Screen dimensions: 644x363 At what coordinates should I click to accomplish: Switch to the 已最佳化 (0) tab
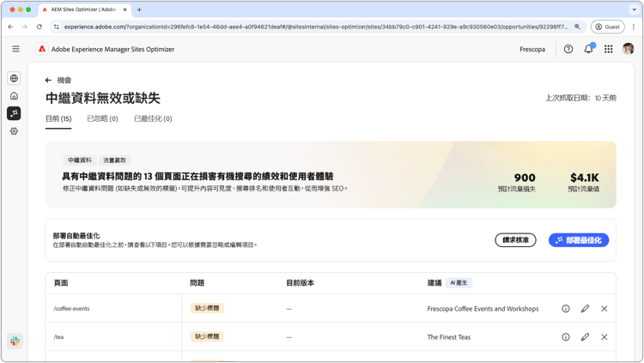tap(153, 118)
